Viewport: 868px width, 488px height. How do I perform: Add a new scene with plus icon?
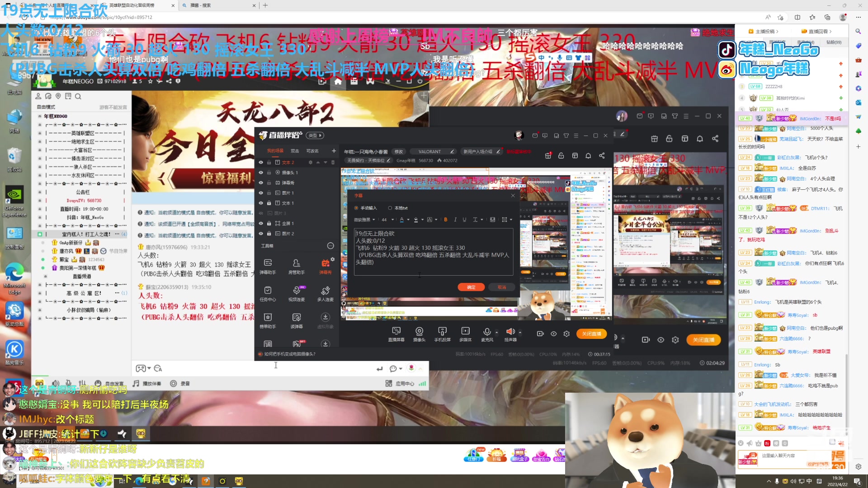[x=334, y=151]
